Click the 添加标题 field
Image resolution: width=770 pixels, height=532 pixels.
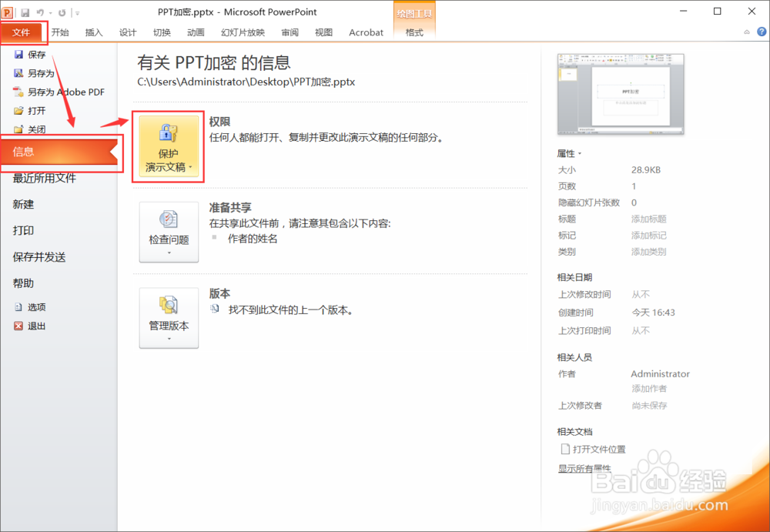(648, 219)
